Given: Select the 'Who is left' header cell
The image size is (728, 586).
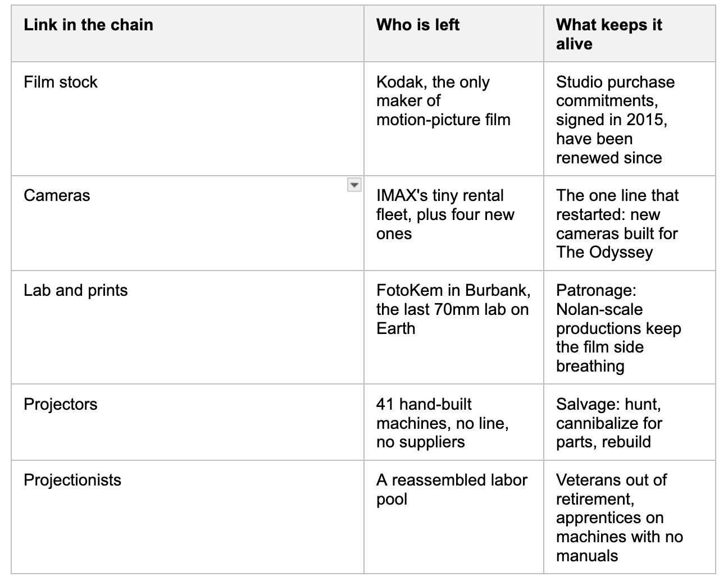Looking at the screenshot, I should [x=454, y=34].
